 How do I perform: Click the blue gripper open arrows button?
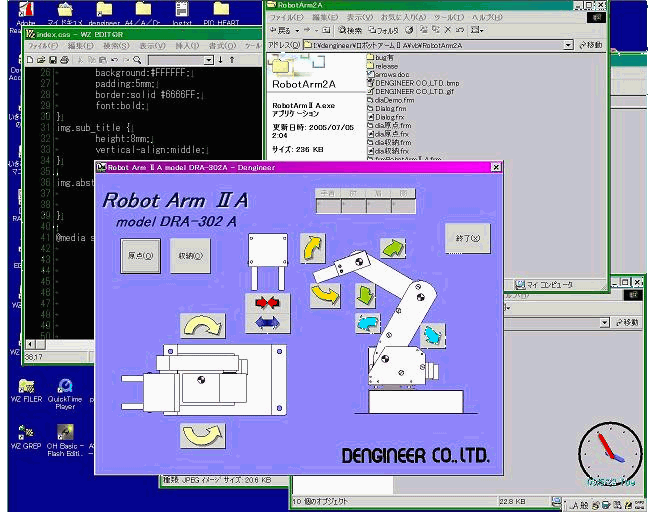pos(267,323)
